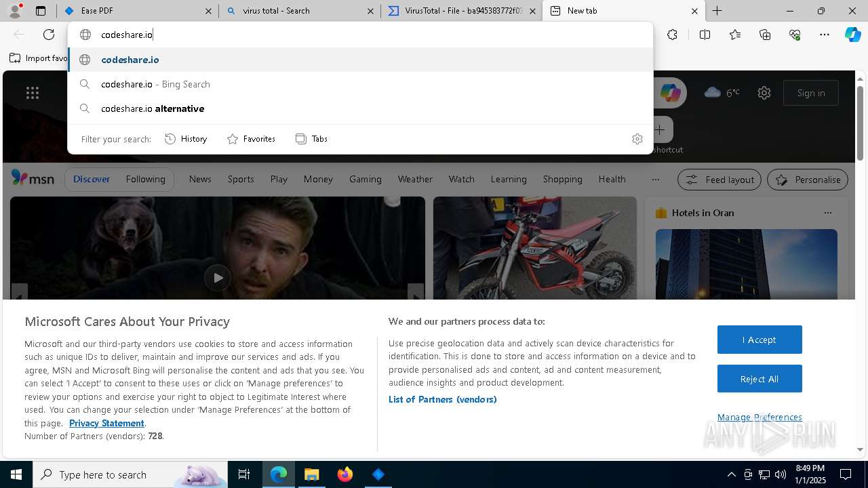Accept cookies with I Accept
The width and height of the screenshot is (868, 488).
tap(759, 340)
